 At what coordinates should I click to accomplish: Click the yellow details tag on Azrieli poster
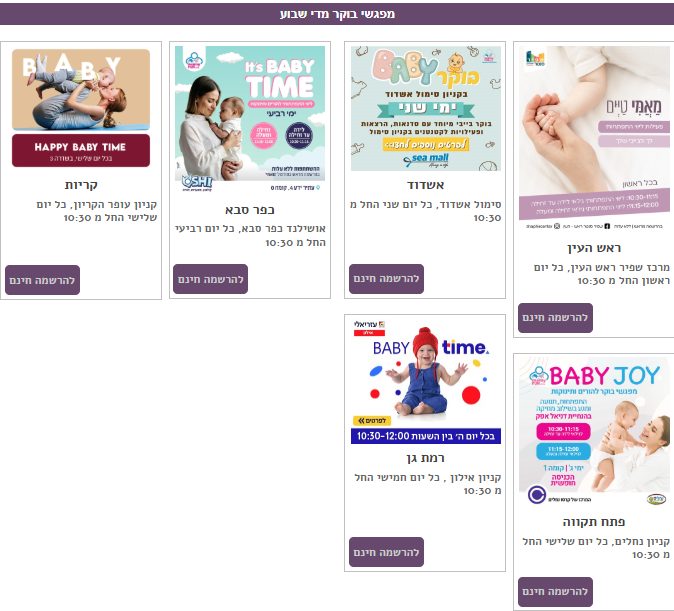(x=372, y=421)
